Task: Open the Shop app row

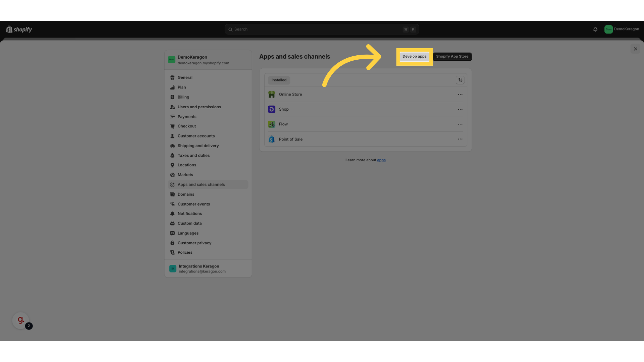Action: point(366,109)
